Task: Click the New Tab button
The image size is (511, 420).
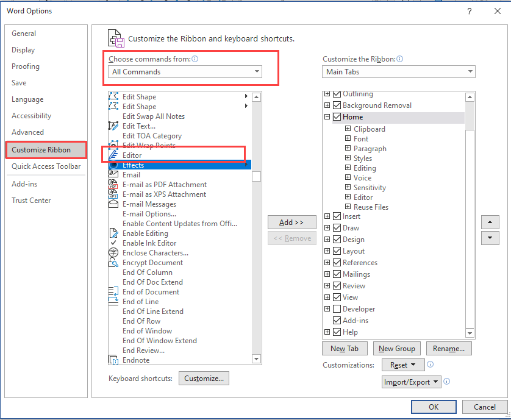Action: pos(345,348)
